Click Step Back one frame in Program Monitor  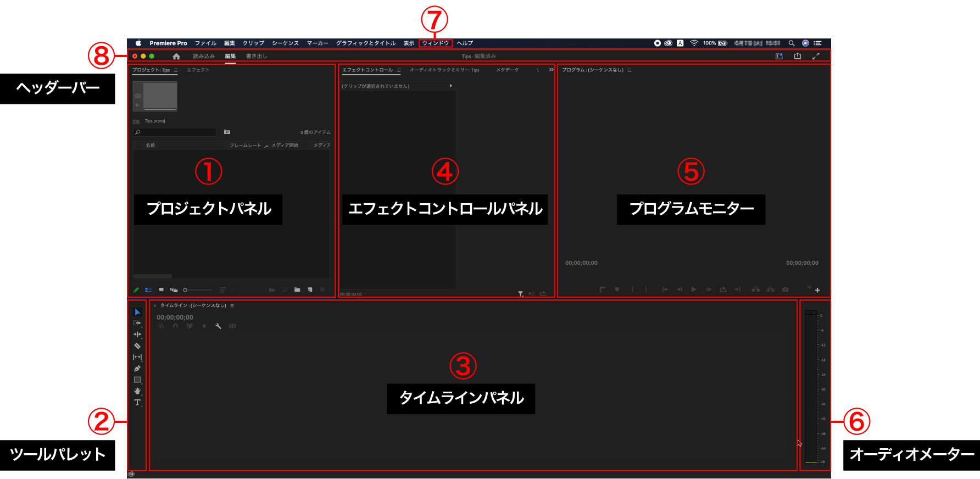pyautogui.click(x=680, y=289)
